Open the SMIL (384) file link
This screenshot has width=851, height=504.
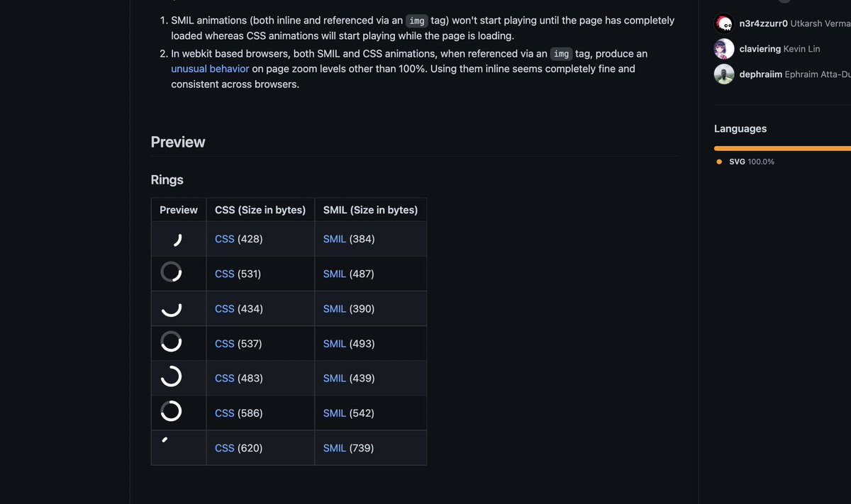334,239
